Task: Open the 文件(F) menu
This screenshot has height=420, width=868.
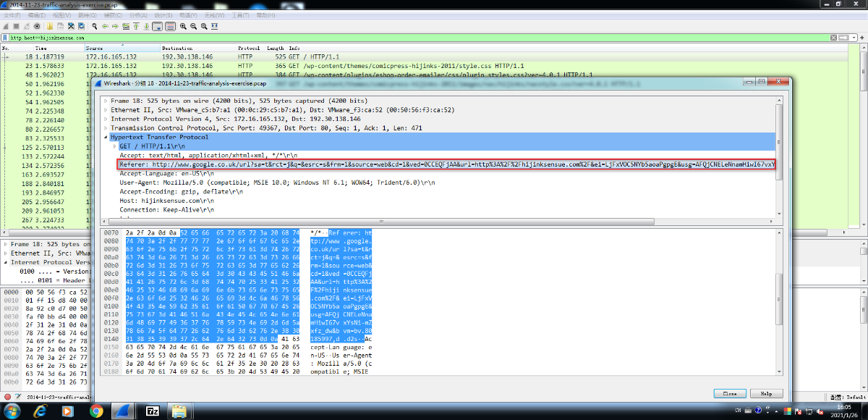Action: [12, 15]
